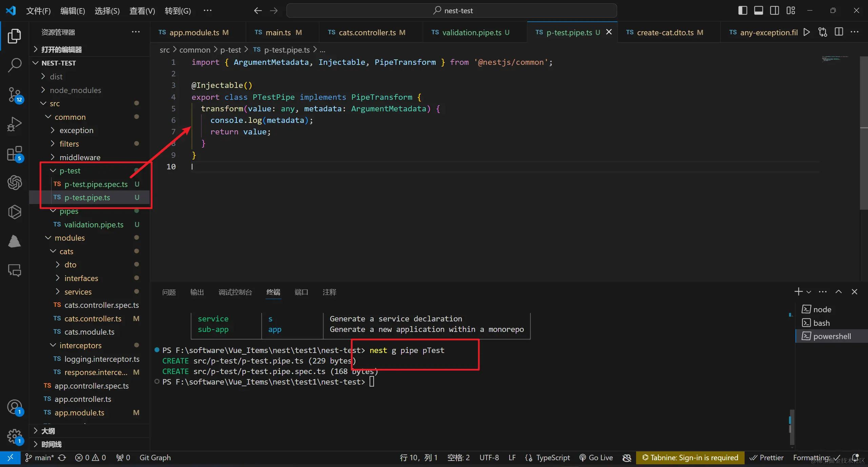This screenshot has width=868, height=467.
Task: Open Run and Debug view
Action: click(15, 124)
